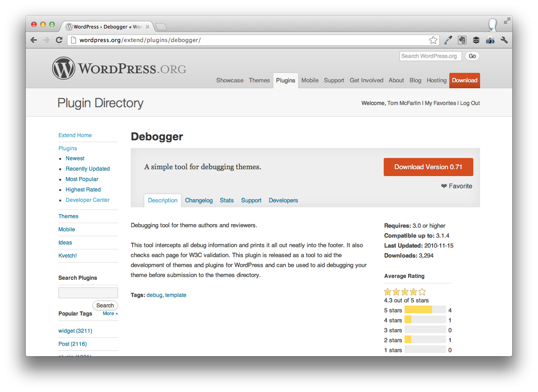
Task: Click the fifth empty rating star
Action: [x=422, y=292]
